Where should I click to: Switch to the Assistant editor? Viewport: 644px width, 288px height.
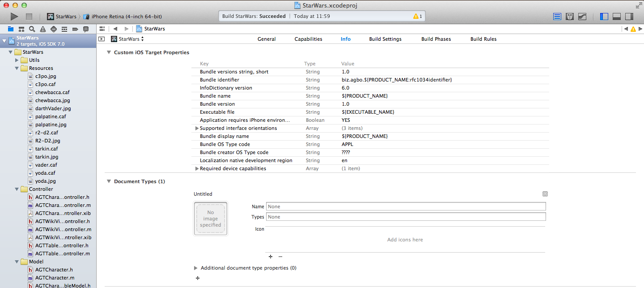coord(570,16)
